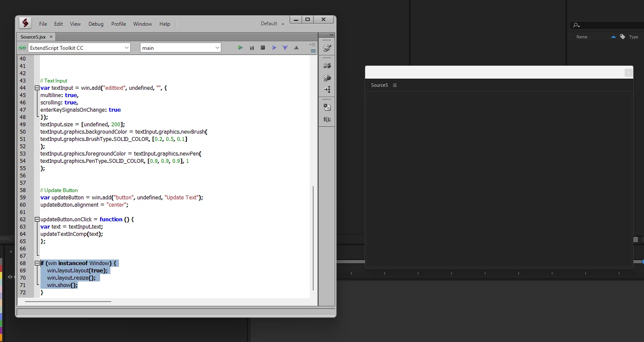Open the arrow-and-dots Call Stack panel icon
644x342 pixels.
coord(327,89)
